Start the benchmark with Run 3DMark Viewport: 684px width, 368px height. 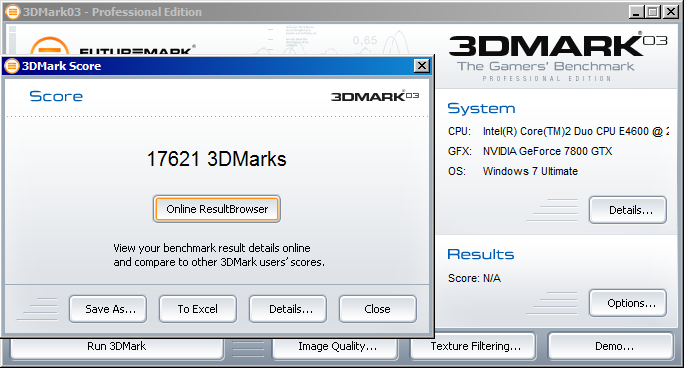[x=117, y=347]
